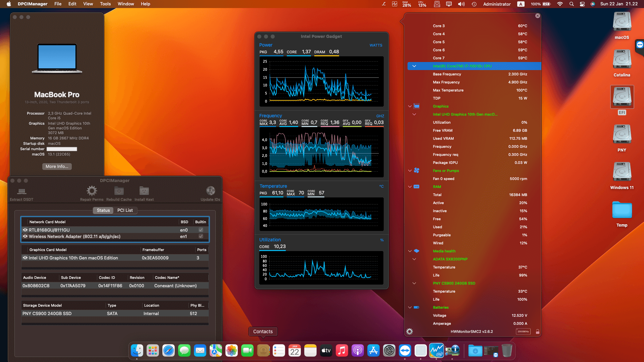Click the Update IDs globe icon
This screenshot has height=362, width=644.
coord(211,191)
